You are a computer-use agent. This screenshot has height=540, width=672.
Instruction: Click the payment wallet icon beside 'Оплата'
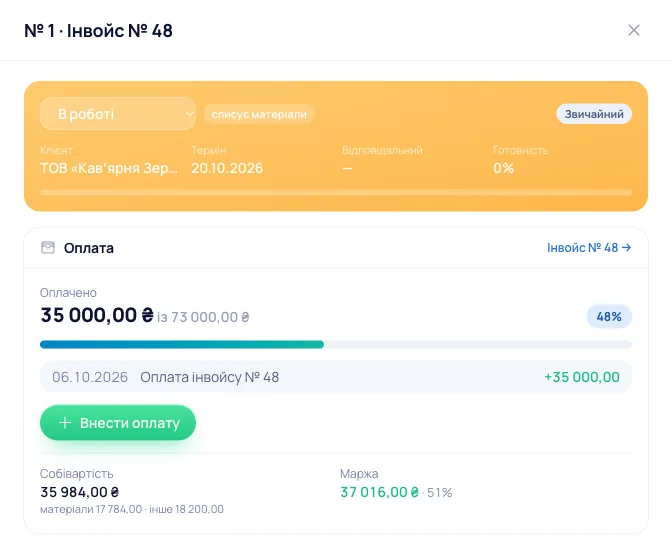tap(48, 248)
